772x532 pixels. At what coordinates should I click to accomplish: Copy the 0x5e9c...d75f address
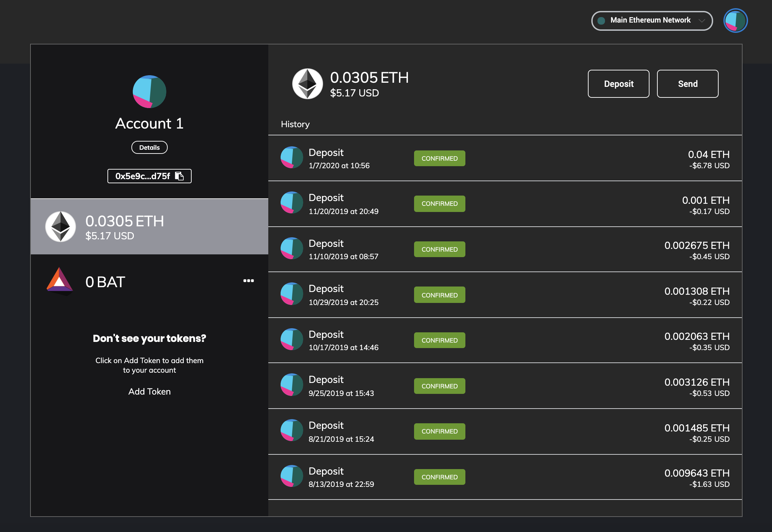[x=143, y=176]
